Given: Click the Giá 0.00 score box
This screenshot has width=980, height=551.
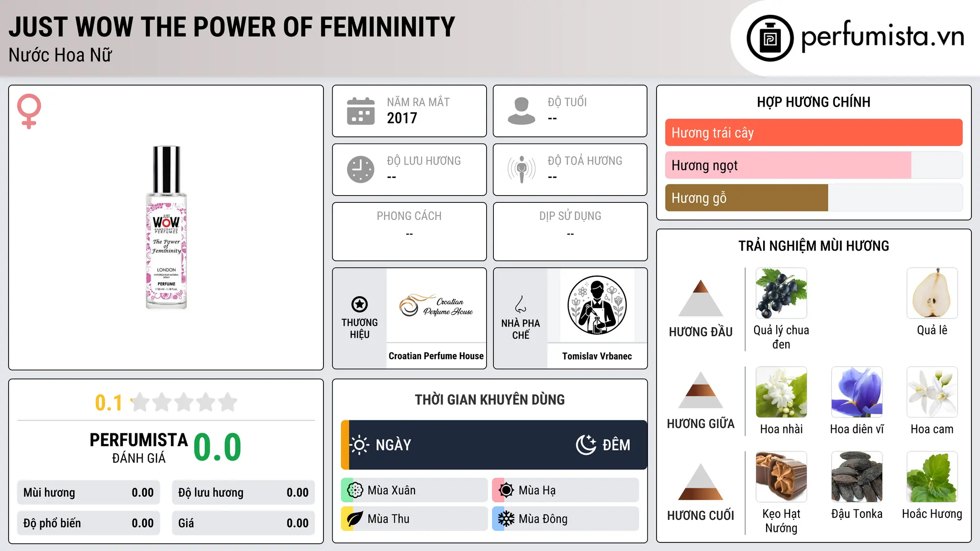Looking at the screenshot, I should point(243,523).
